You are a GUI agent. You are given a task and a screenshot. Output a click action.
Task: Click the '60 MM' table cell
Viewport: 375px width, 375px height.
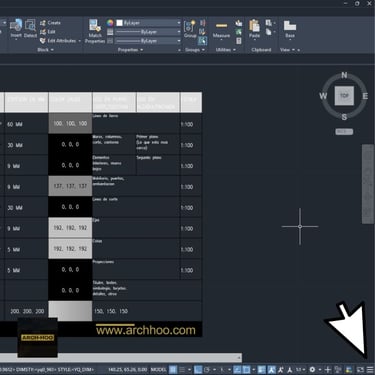tap(26, 124)
